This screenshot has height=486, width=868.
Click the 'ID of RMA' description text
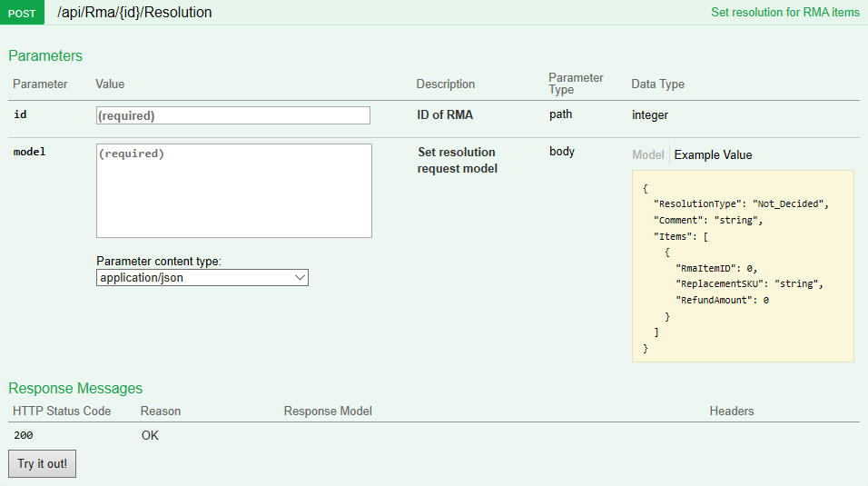point(445,114)
